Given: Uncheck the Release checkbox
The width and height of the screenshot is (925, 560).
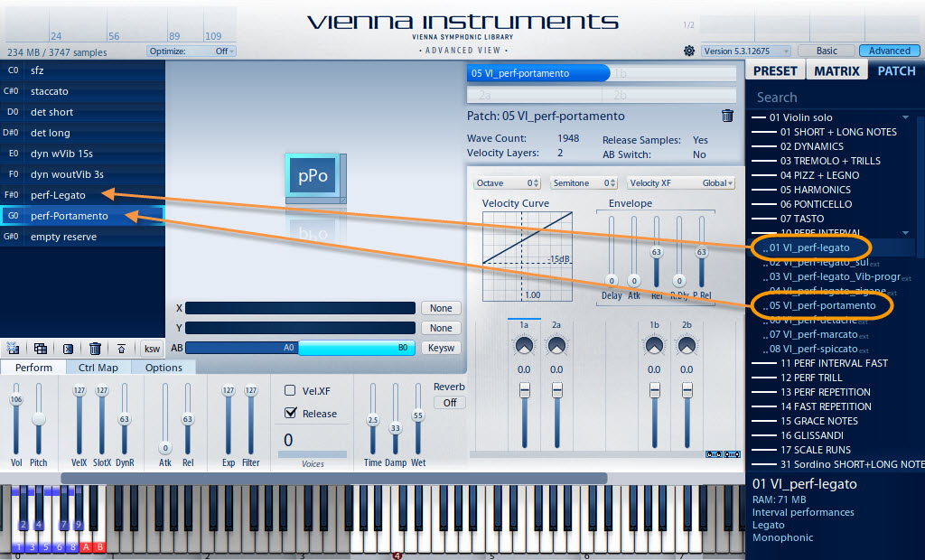Looking at the screenshot, I should 290,413.
